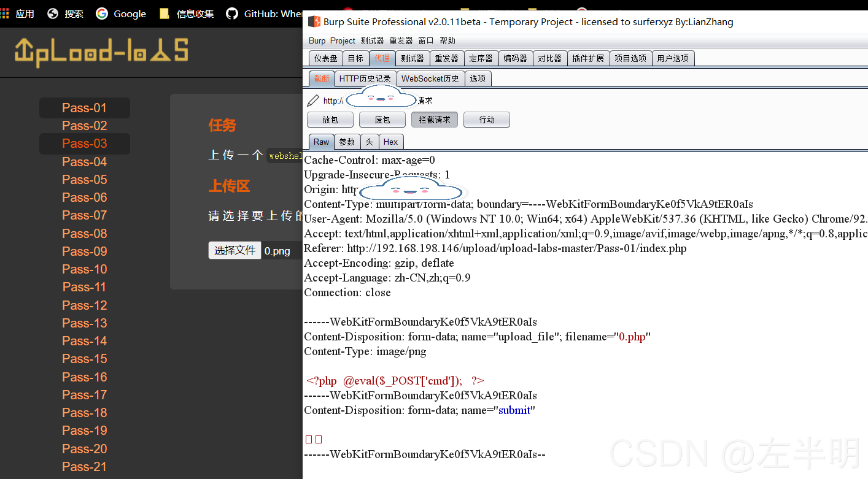The width and height of the screenshot is (868, 479).
Task: Click the 废包 drop button
Action: [x=382, y=120]
